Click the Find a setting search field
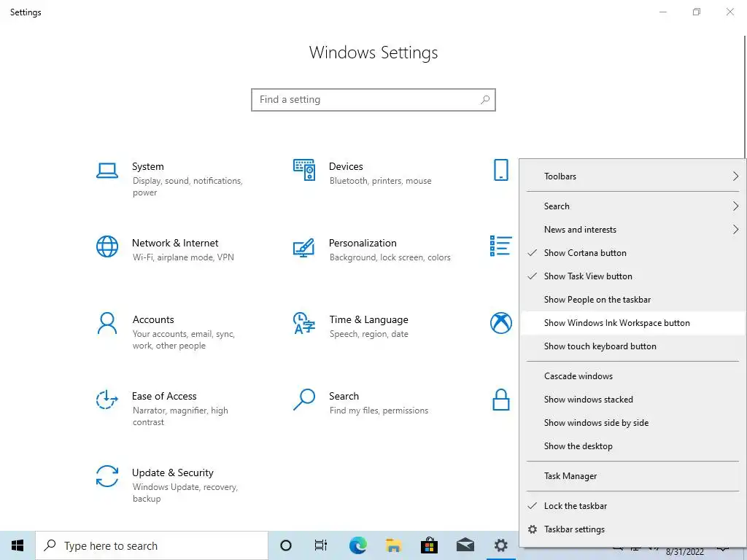This screenshot has width=747, height=560. pos(373,99)
